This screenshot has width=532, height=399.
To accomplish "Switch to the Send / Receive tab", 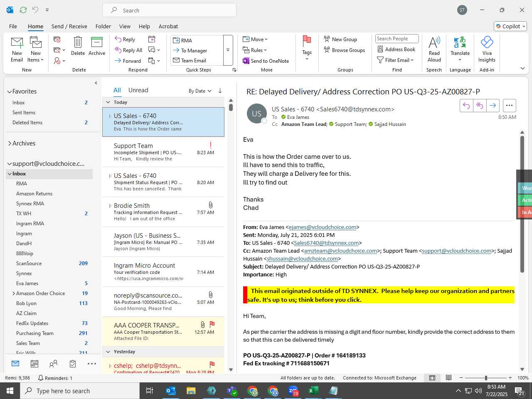I will [x=69, y=26].
